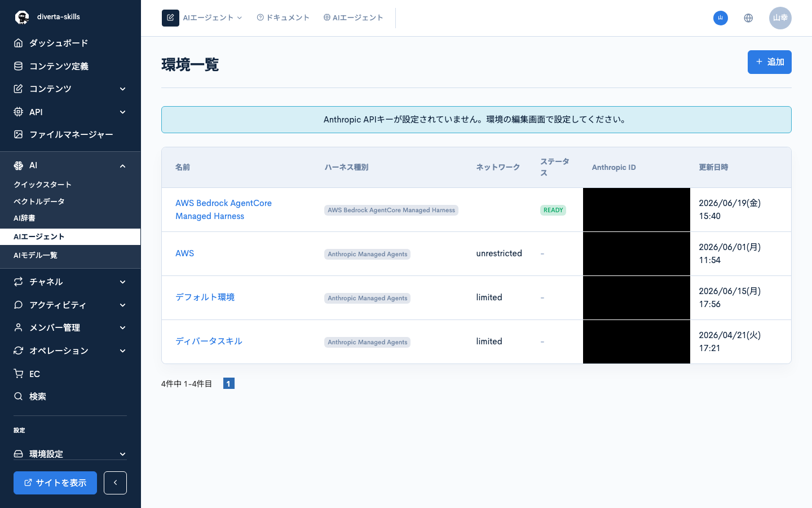Click the AWS Bedrock AgentCore Managed Harness tag

point(391,210)
